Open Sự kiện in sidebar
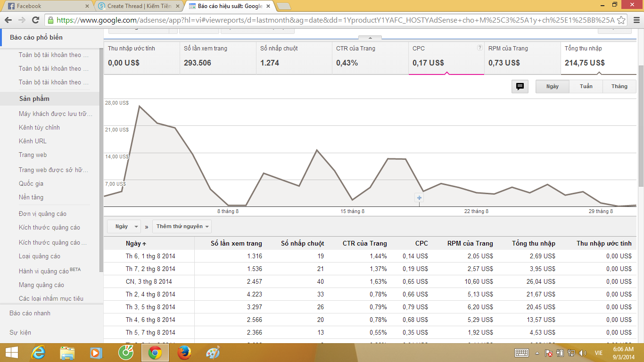Image resolution: width=644 pixels, height=362 pixels. (x=20, y=332)
